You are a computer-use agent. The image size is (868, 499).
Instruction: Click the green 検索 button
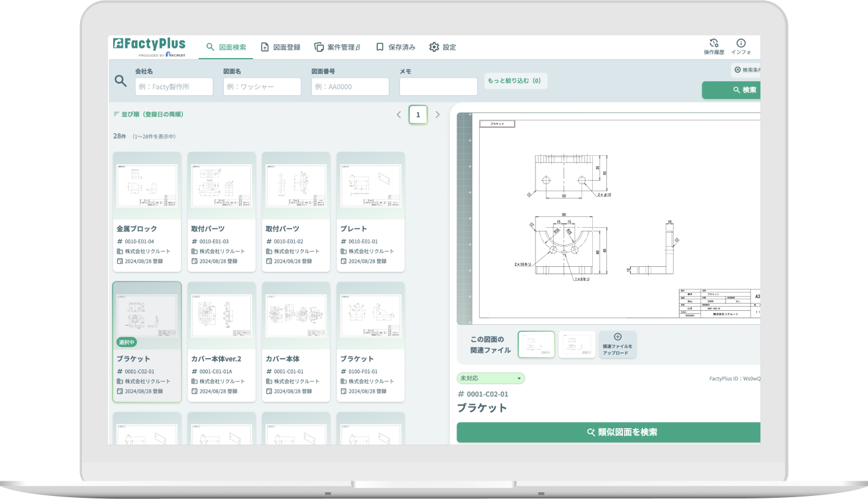pyautogui.click(x=732, y=90)
